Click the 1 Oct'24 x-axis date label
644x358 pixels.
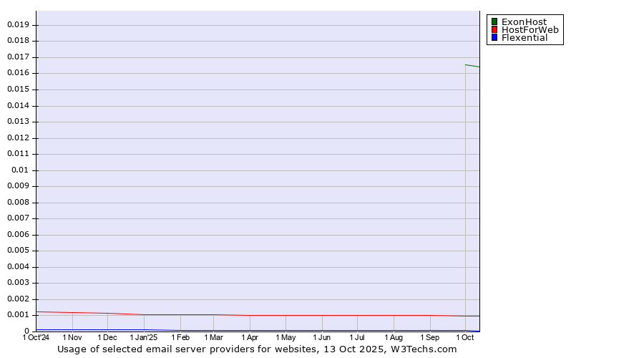click(x=36, y=337)
